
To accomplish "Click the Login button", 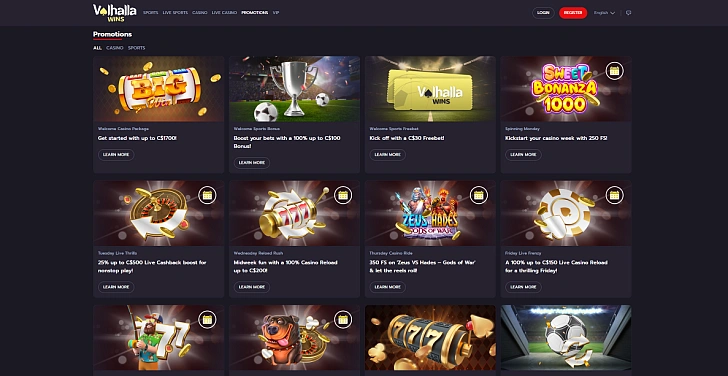I will [x=543, y=13].
